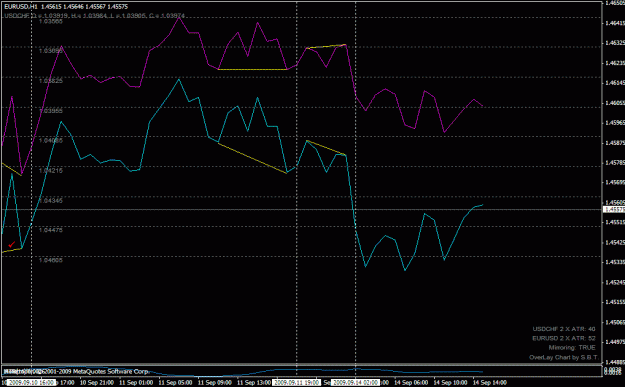Click the 1.03825 USDCHF scale label

[x=51, y=81]
